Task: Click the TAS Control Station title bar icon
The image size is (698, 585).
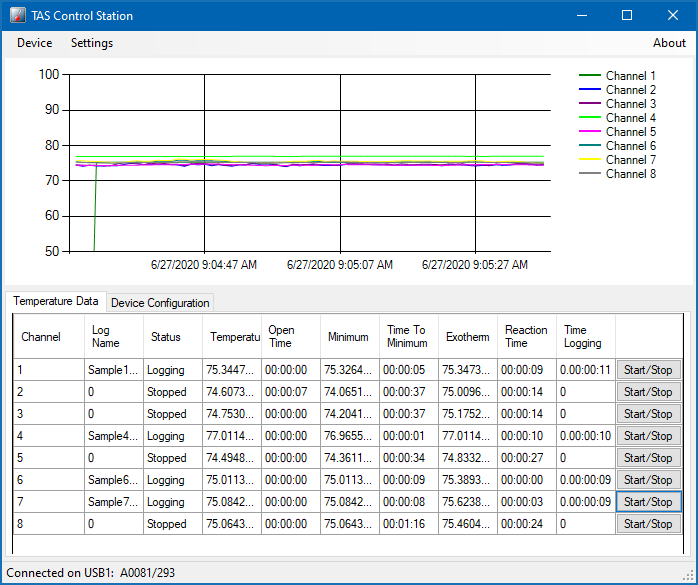Action: pyautogui.click(x=18, y=15)
